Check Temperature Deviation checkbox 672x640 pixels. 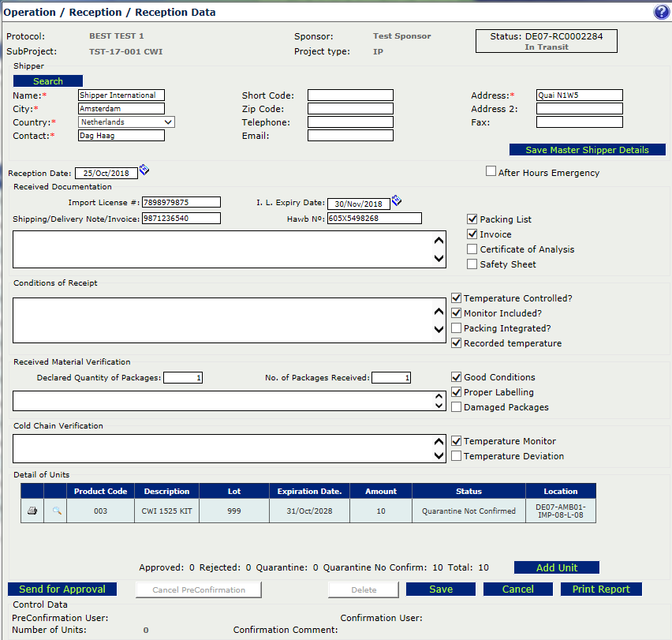(457, 455)
